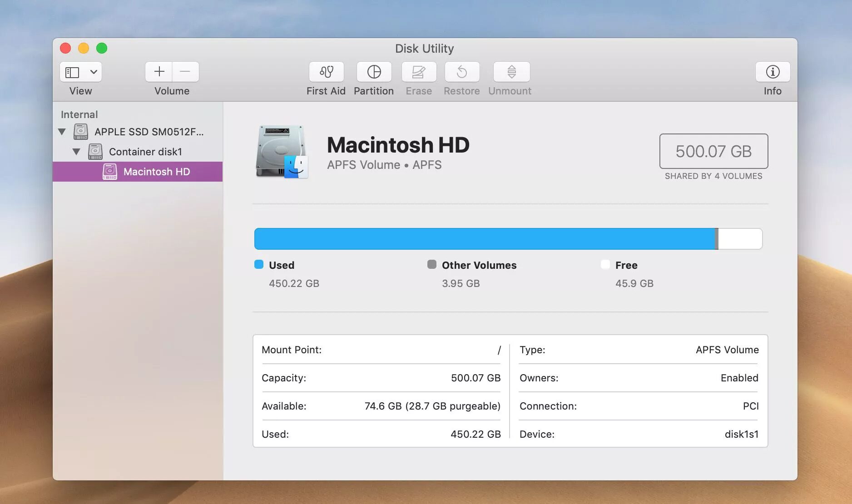This screenshot has height=504, width=852.
Task: Click the Macintosh HD drive icon
Action: (x=282, y=152)
